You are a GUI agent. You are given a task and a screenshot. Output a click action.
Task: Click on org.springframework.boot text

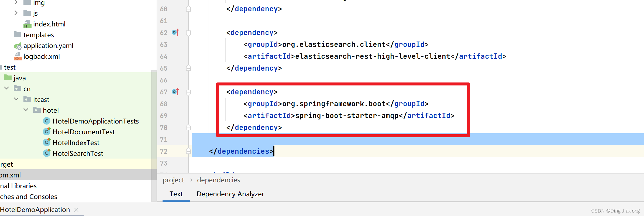pyautogui.click(x=334, y=104)
